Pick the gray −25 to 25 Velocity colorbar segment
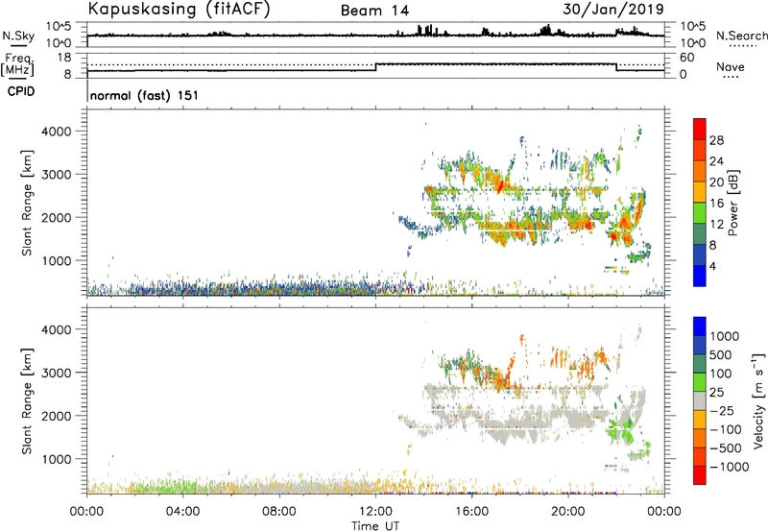 700,400
